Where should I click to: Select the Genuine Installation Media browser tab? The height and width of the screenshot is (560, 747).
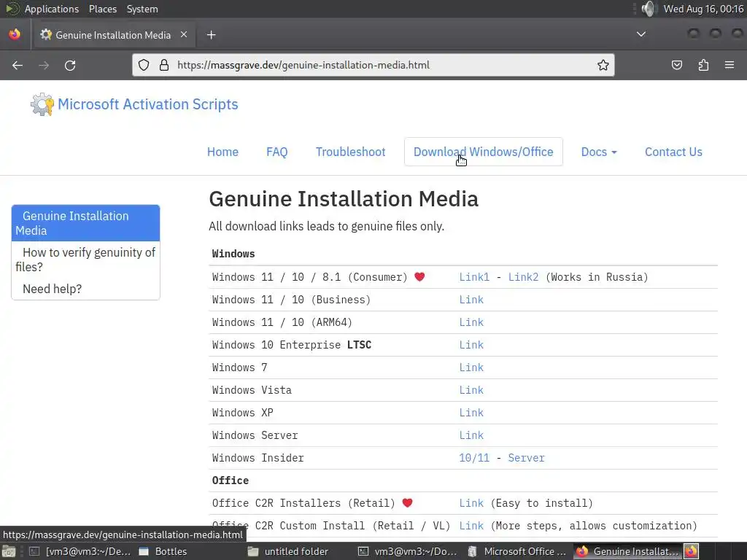tap(113, 35)
